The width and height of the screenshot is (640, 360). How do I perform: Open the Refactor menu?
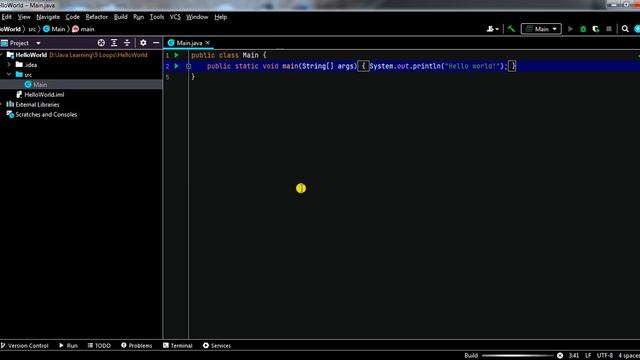pos(96,17)
